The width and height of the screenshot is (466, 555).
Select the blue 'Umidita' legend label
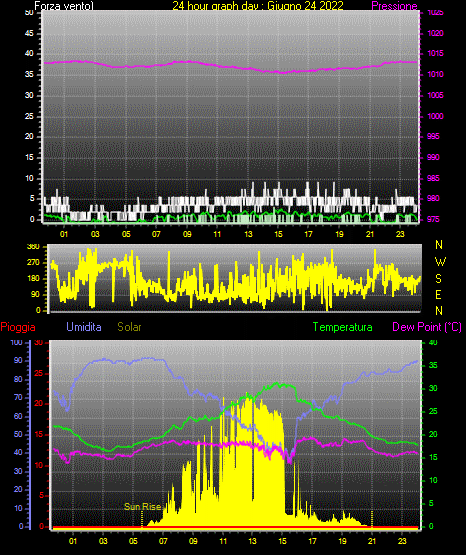pyautogui.click(x=84, y=327)
